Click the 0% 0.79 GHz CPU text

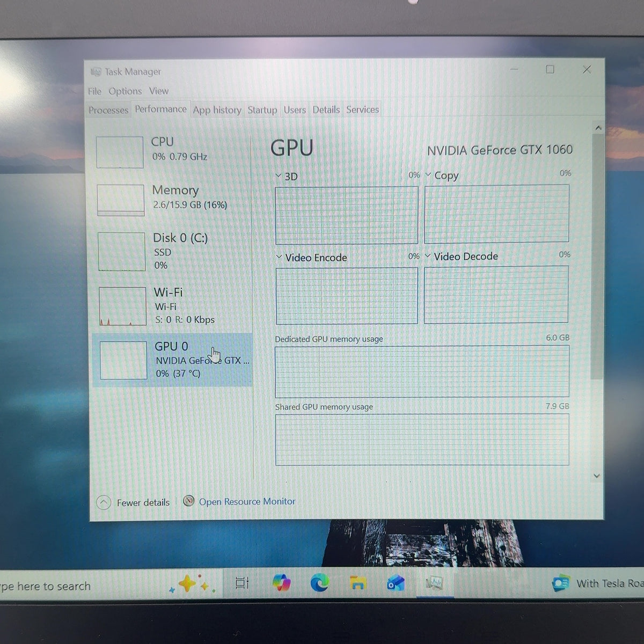pos(180,157)
